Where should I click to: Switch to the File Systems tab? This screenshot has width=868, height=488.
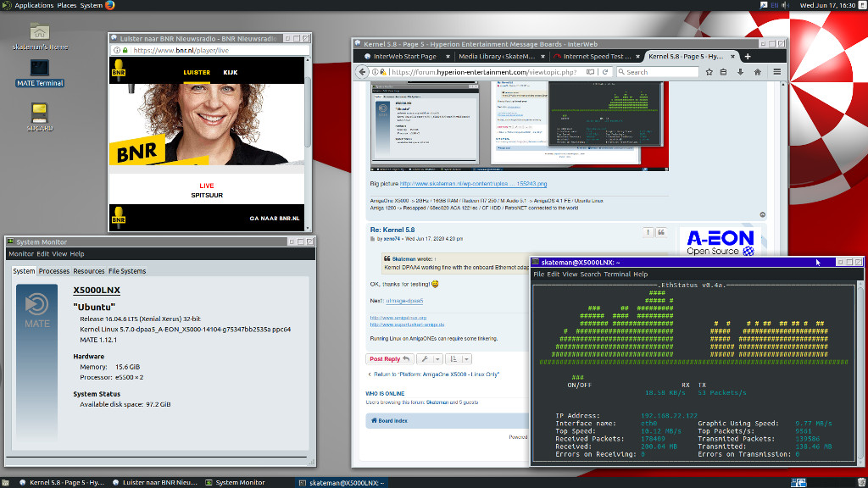[x=127, y=271]
